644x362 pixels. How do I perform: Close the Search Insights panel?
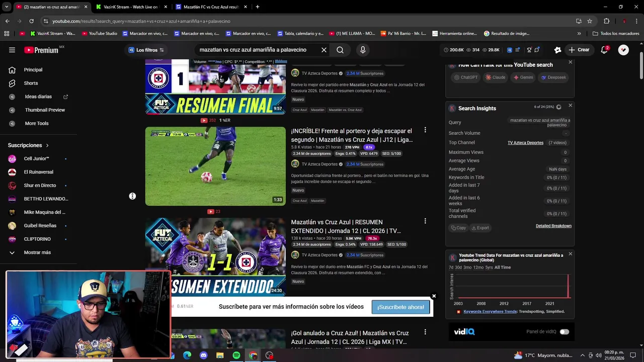(570, 105)
